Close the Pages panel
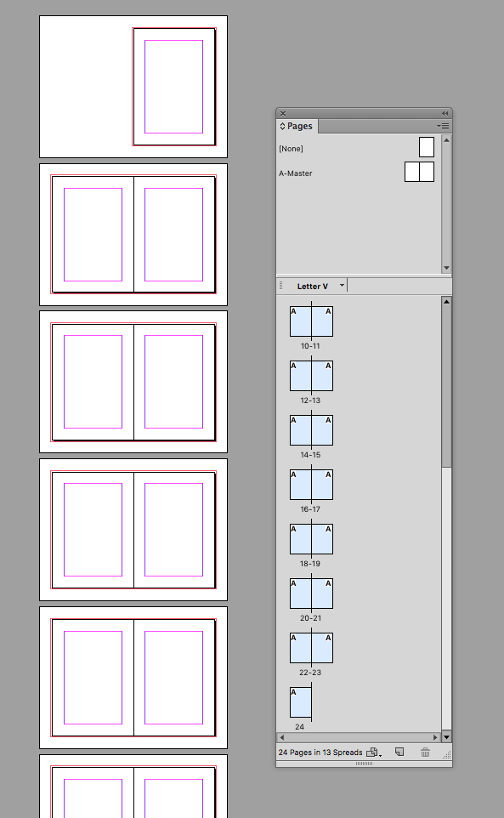The height and width of the screenshot is (818, 504). [282, 113]
